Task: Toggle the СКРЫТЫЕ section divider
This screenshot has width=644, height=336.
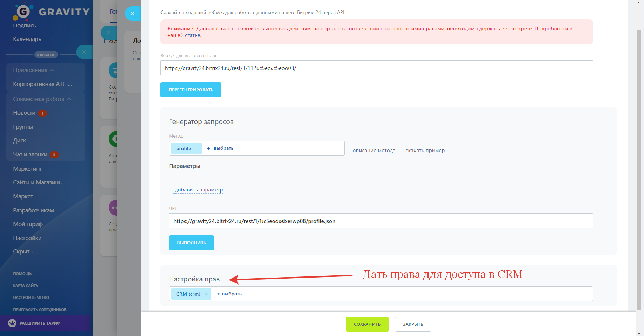Action: pyautogui.click(x=46, y=55)
